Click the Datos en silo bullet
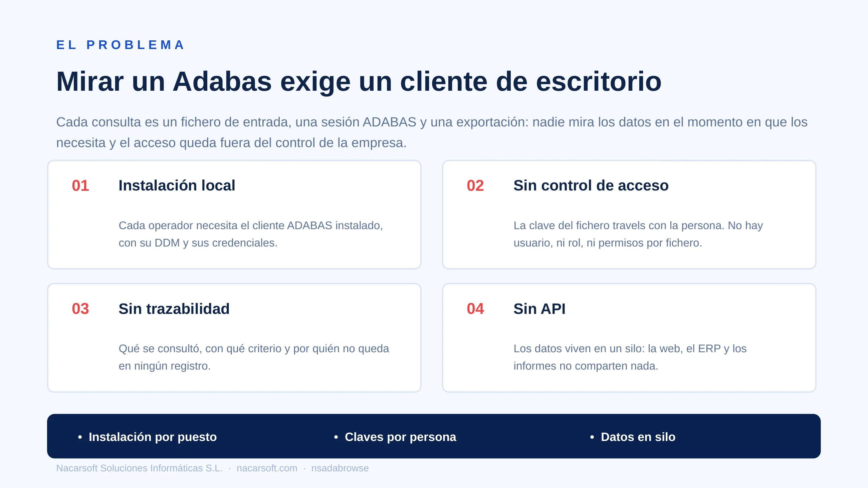This screenshot has height=488, width=868. [x=632, y=437]
